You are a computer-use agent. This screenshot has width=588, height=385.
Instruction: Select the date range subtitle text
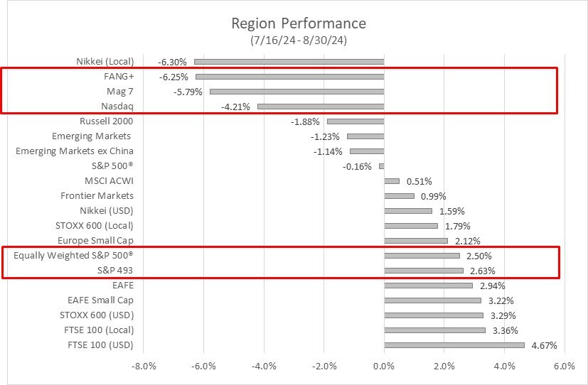click(299, 40)
